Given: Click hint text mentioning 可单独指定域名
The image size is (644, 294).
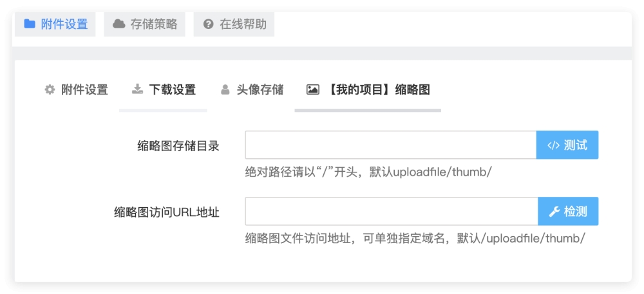Looking at the screenshot, I should coord(415,238).
